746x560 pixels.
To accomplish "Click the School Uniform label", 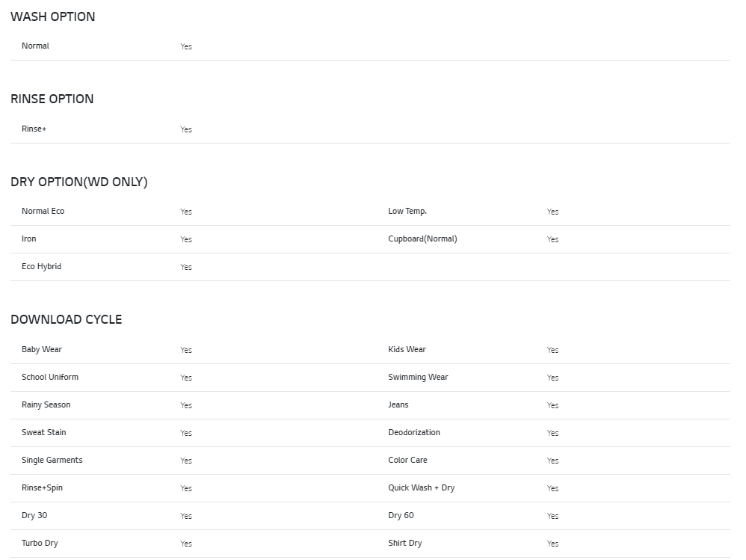I will point(49,377).
